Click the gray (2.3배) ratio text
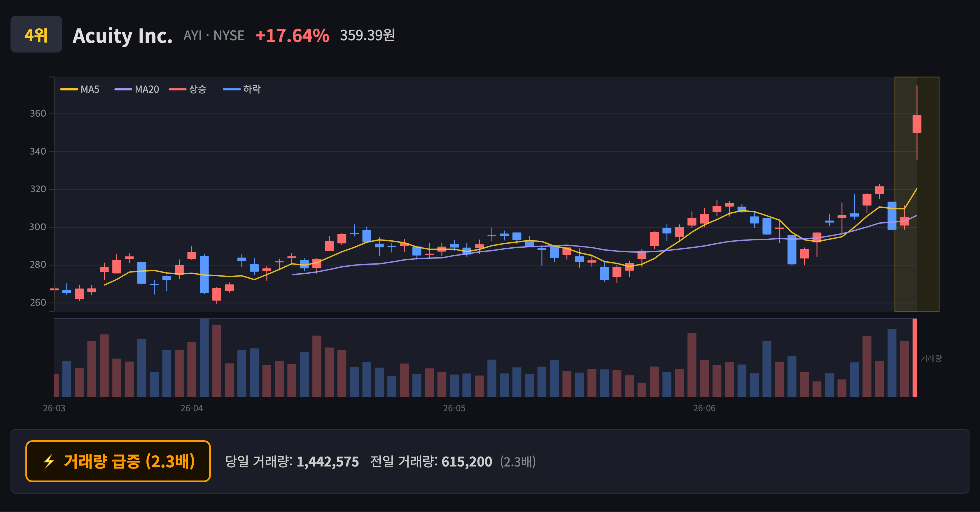The height and width of the screenshot is (512, 980). (518, 462)
